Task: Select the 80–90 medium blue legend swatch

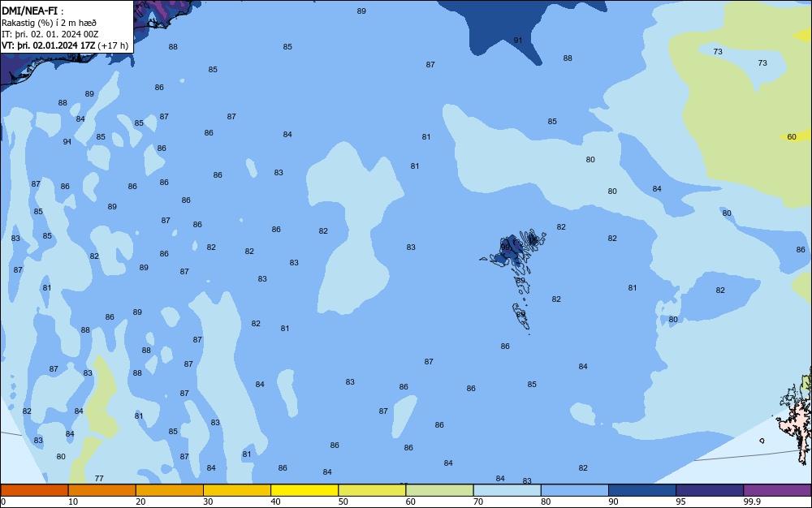Action: coord(575,490)
